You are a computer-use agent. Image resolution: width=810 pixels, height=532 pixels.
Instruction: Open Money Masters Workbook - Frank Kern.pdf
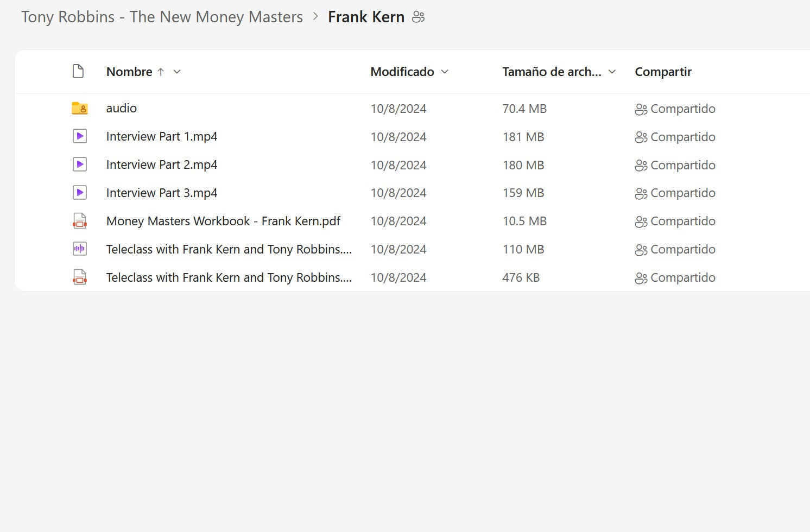tap(223, 221)
